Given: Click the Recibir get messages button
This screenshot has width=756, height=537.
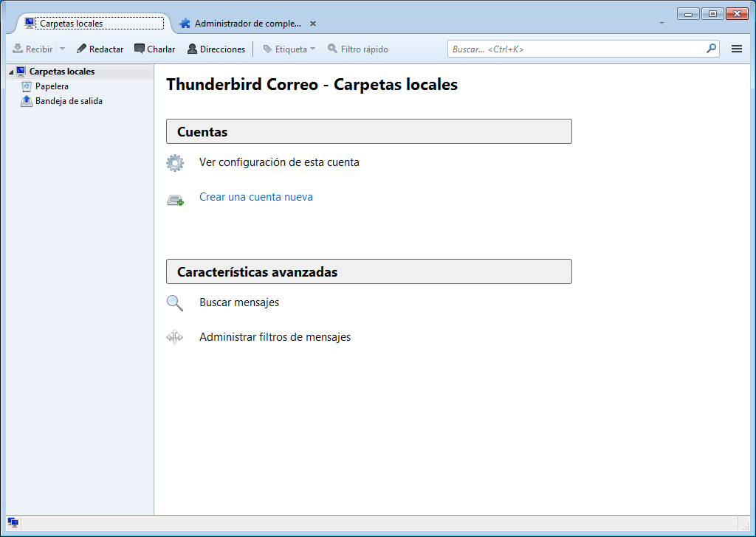Looking at the screenshot, I should pos(32,49).
